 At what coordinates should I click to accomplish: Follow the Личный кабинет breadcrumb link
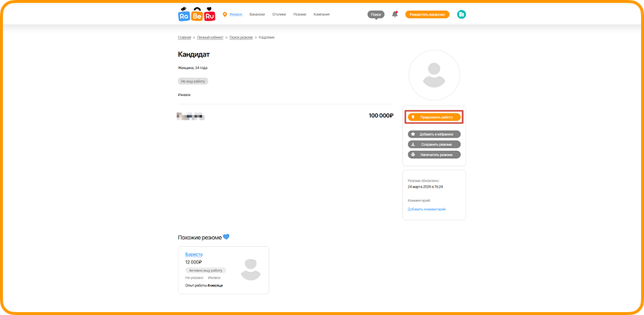[210, 37]
